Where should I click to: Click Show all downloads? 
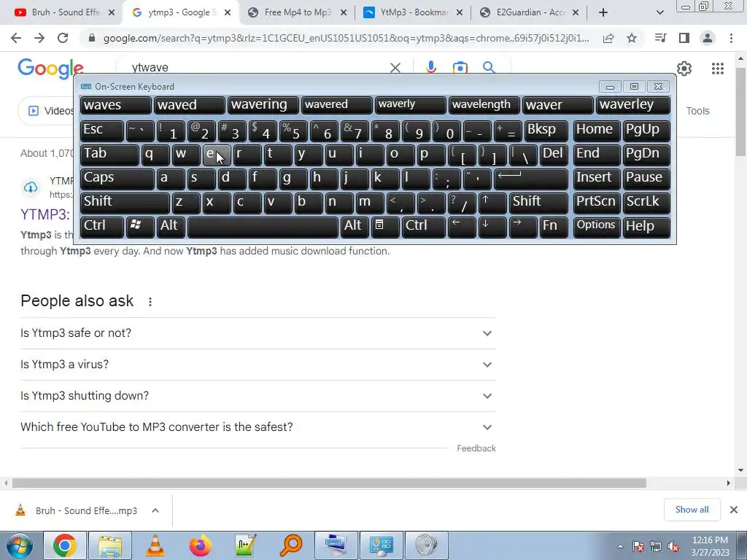point(692,510)
